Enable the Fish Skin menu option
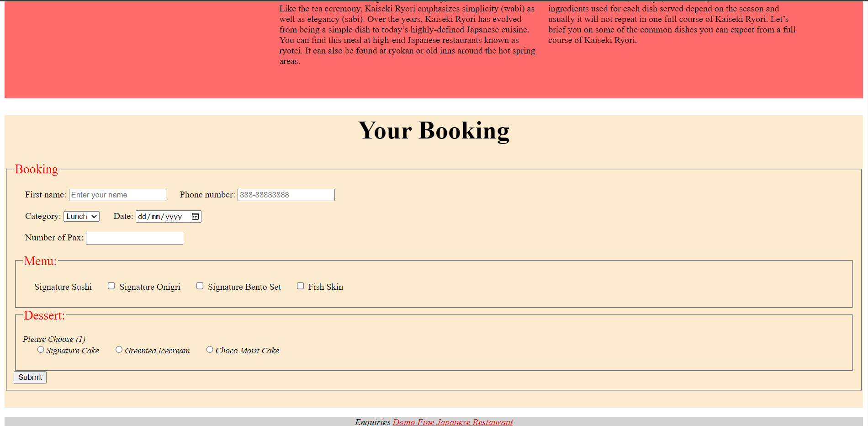Viewport: 868px width, 426px height. pos(300,285)
